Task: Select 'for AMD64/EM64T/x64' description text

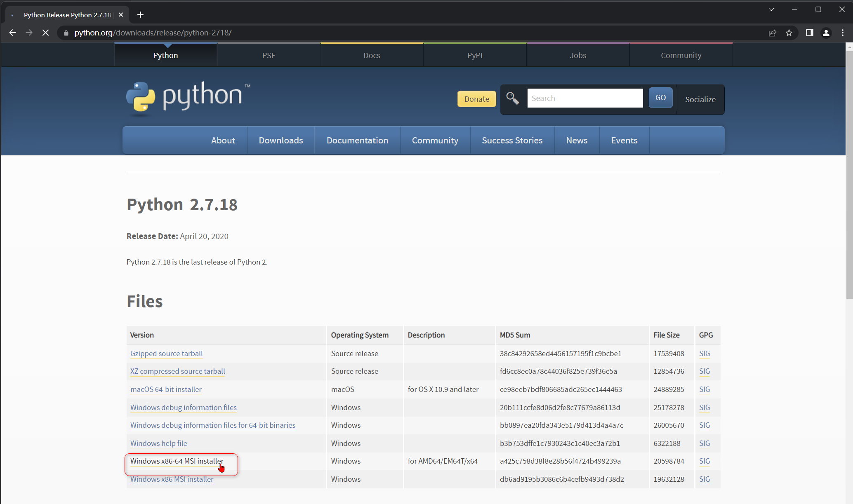Action: [443, 461]
